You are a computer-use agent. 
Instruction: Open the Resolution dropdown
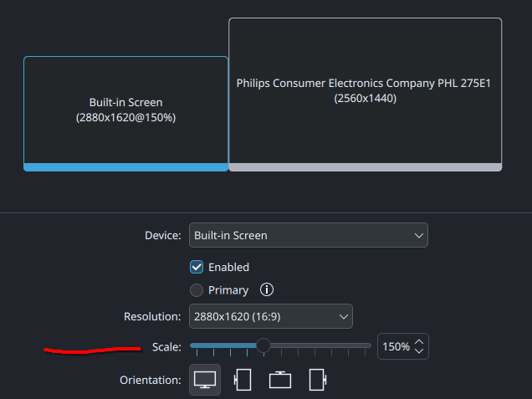(271, 316)
